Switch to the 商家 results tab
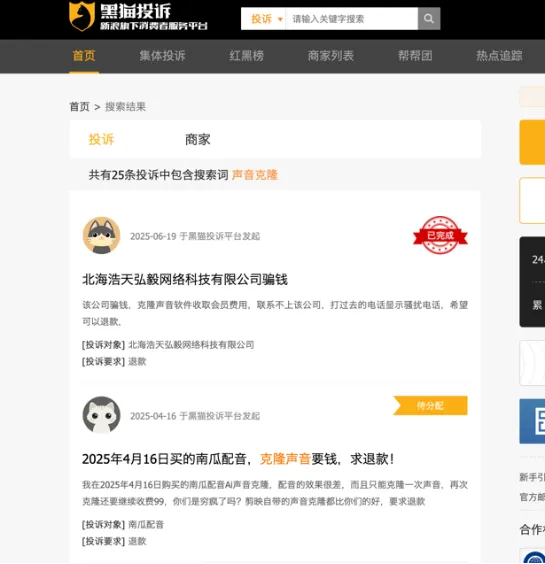The height and width of the screenshot is (564, 545). click(197, 140)
